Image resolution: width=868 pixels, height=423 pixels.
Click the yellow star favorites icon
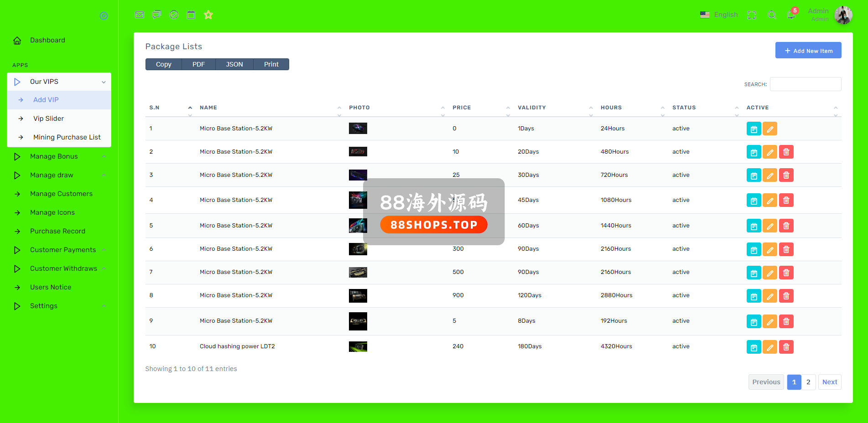click(208, 15)
